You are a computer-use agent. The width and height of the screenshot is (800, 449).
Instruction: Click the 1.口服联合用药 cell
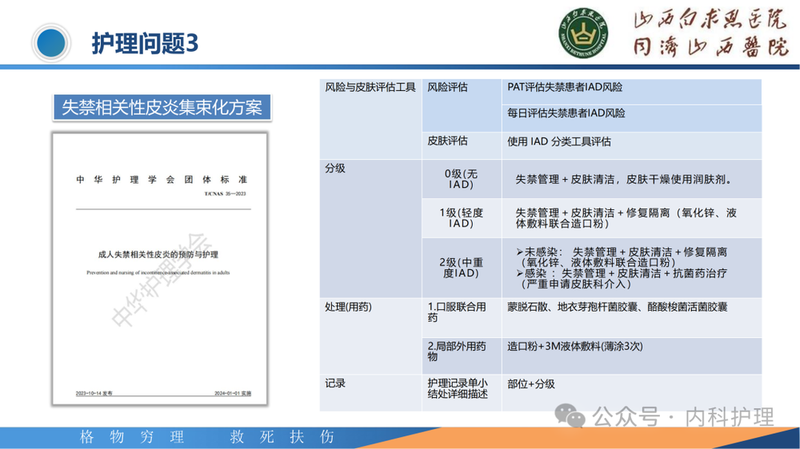click(462, 317)
